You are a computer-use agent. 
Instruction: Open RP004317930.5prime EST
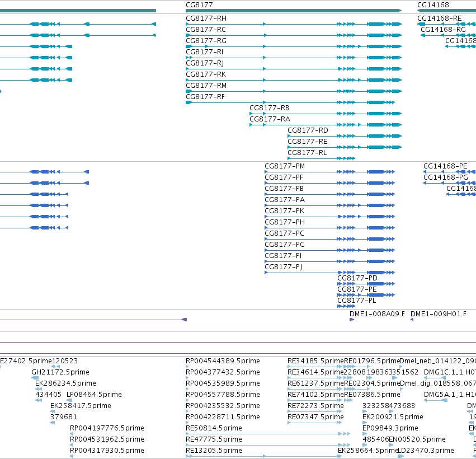pyautogui.click(x=107, y=451)
